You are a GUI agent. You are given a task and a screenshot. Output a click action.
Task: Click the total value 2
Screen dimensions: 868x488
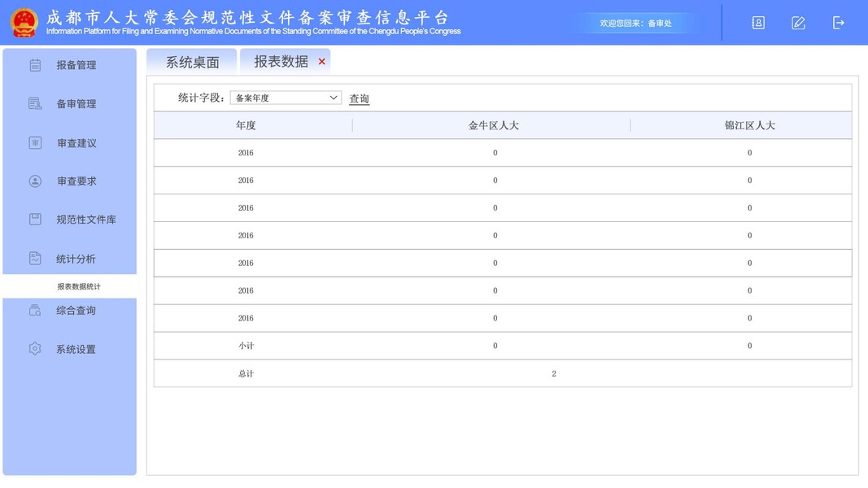553,373
